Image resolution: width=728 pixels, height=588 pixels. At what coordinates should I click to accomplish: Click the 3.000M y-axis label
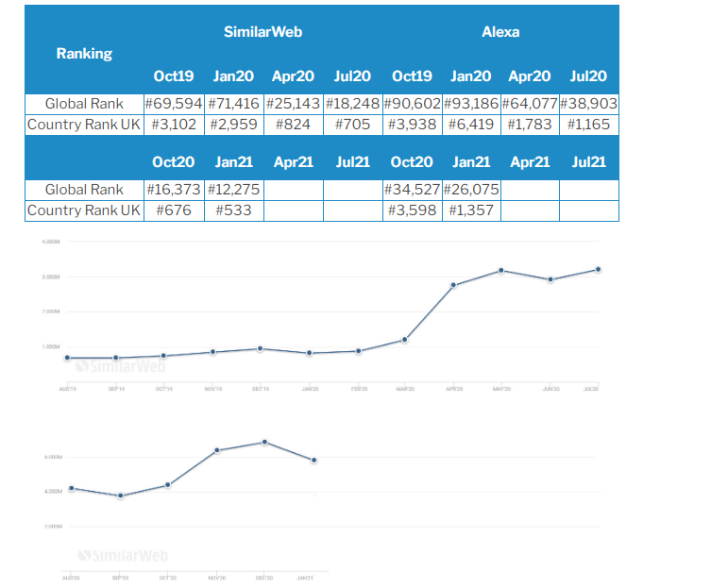tap(51, 277)
